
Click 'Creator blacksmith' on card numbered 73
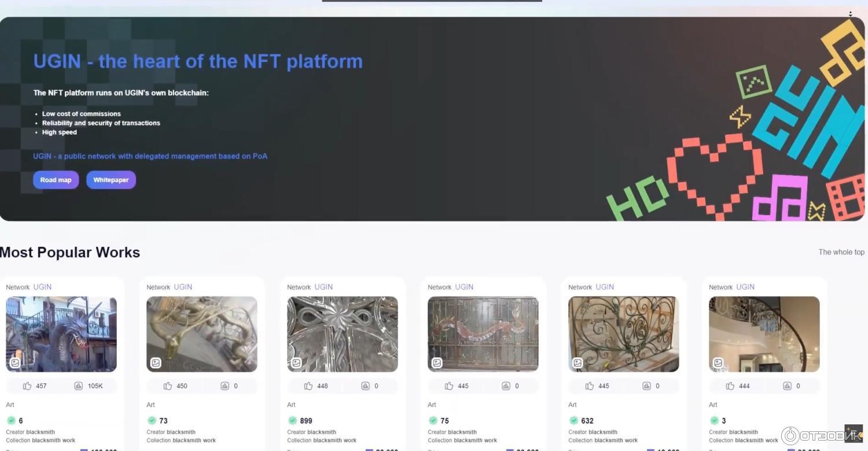pos(171,432)
